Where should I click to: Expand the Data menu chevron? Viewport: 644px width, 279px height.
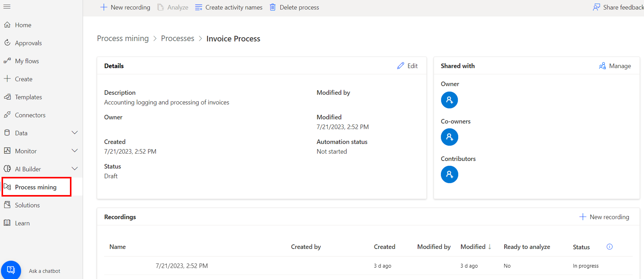pyautogui.click(x=75, y=133)
